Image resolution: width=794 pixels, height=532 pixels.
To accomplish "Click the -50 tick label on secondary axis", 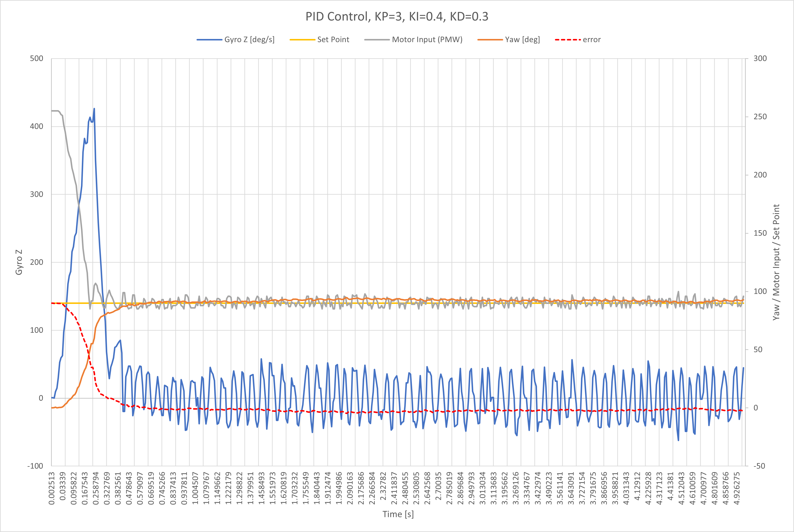I will [759, 466].
